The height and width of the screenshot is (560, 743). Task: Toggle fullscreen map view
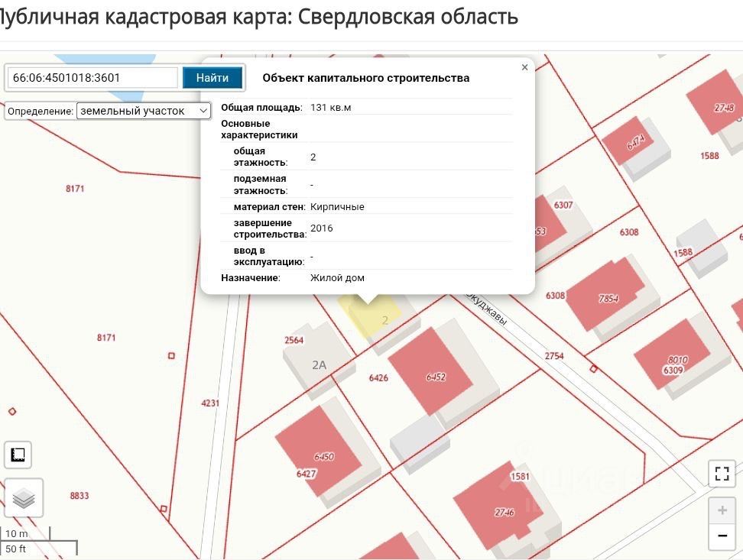(722, 473)
